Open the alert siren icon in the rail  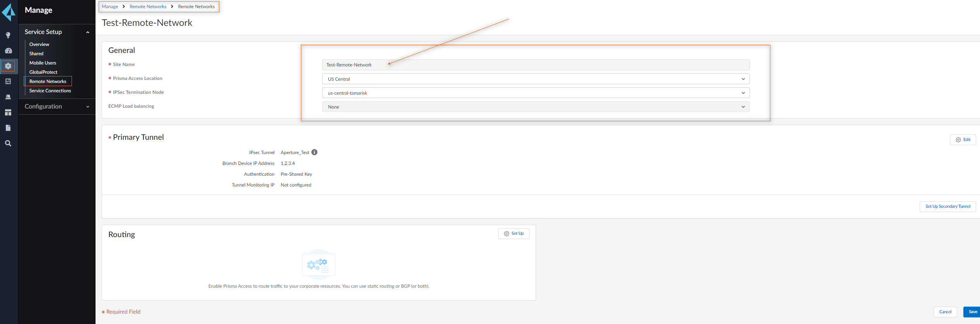[x=8, y=97]
